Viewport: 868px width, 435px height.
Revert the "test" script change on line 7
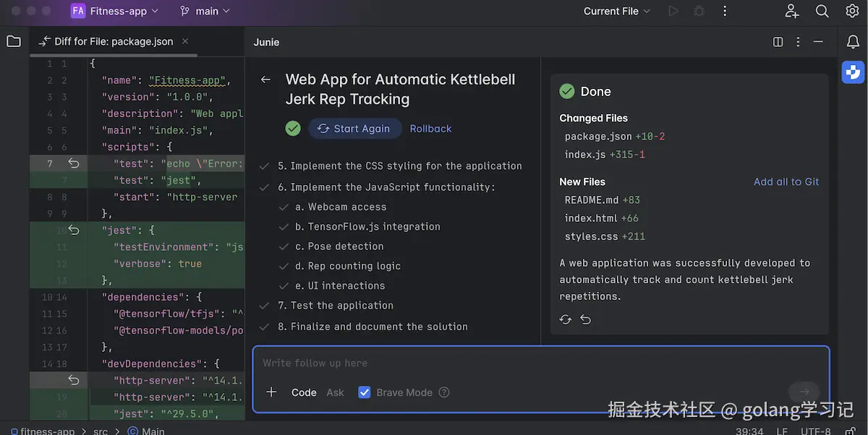tap(73, 163)
